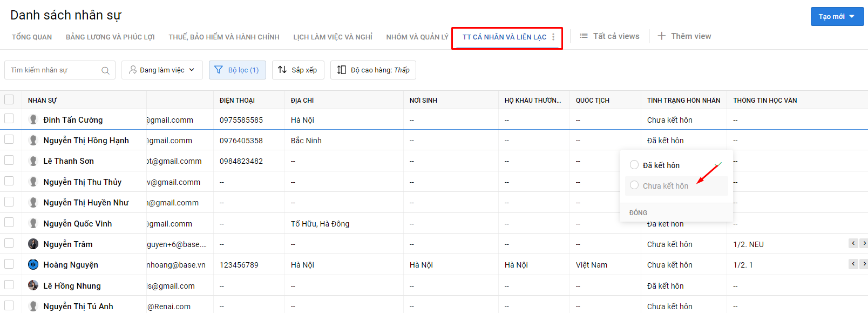Click the row height icon

pyautogui.click(x=341, y=70)
